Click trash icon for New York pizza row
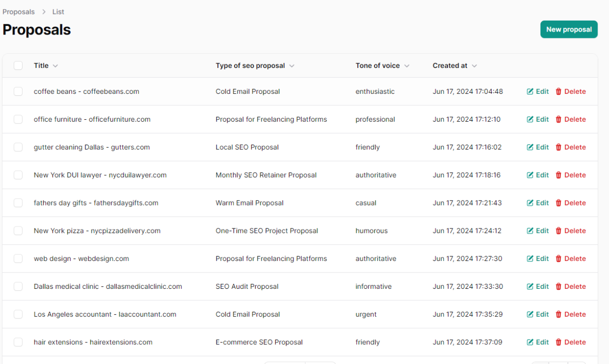The height and width of the screenshot is (364, 609). tap(558, 230)
